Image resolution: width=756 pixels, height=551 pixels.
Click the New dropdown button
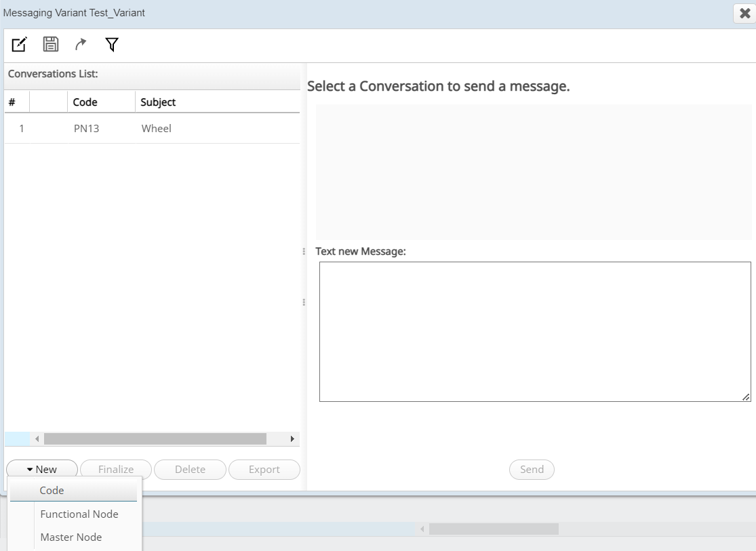click(42, 469)
